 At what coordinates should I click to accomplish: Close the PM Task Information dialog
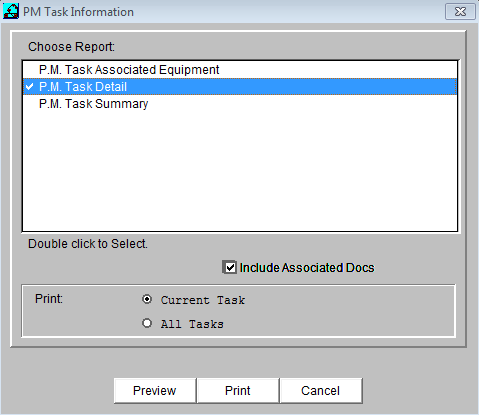coord(460,12)
